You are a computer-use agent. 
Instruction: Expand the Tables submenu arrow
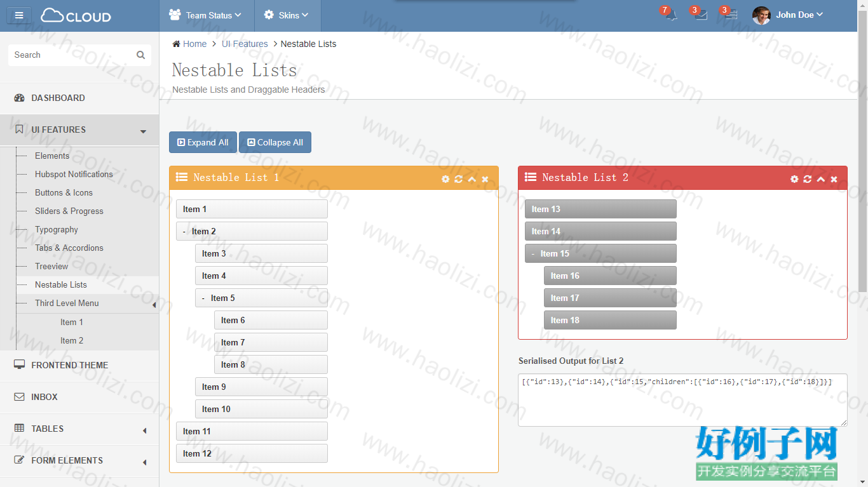tap(145, 430)
